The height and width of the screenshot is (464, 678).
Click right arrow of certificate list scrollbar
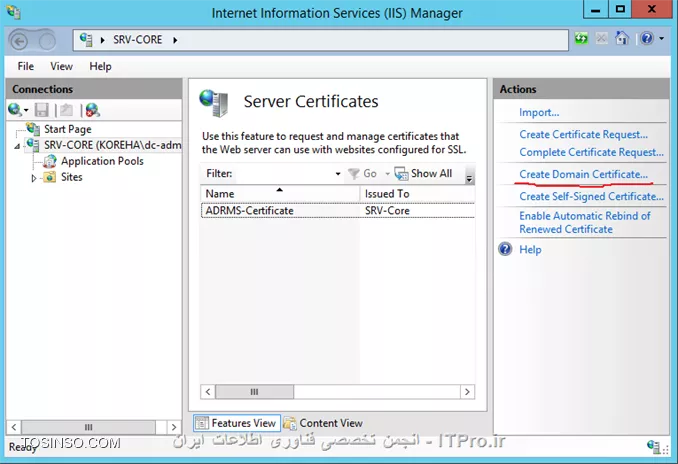point(467,392)
